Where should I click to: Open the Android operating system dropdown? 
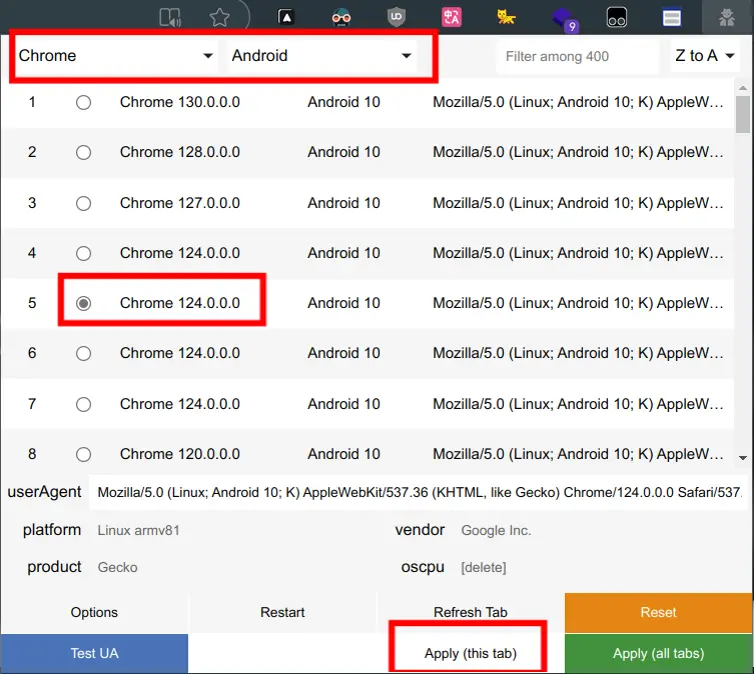[322, 56]
